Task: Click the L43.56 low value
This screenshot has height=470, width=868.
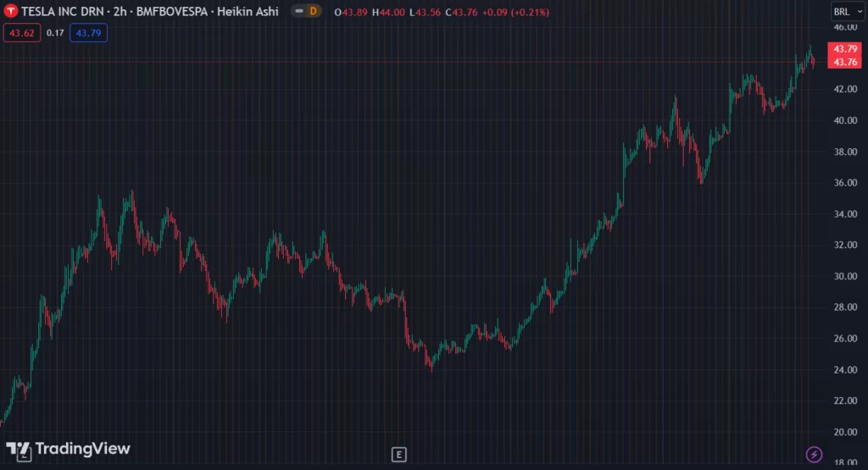Action: (x=426, y=12)
